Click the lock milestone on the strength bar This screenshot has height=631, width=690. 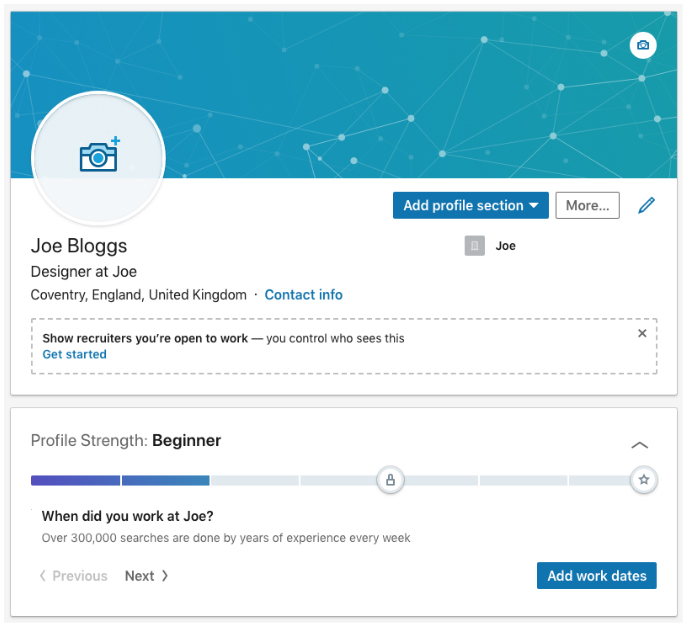pyautogui.click(x=390, y=480)
